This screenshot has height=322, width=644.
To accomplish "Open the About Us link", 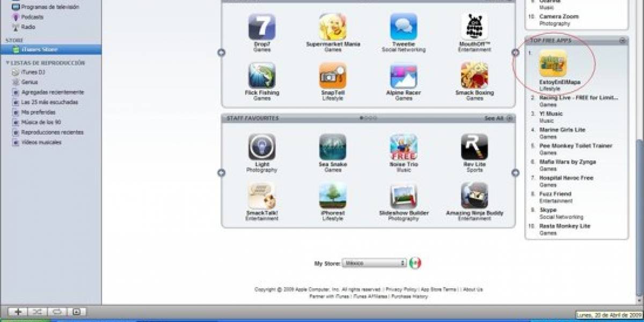I will 472,289.
